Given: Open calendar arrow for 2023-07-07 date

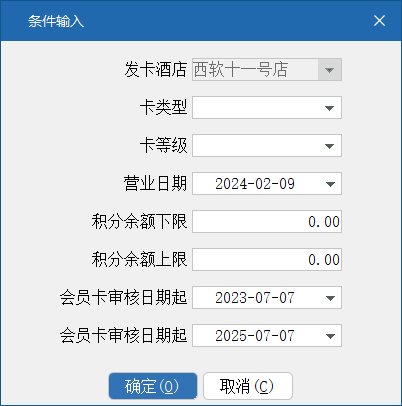Looking at the screenshot, I should pos(330,298).
